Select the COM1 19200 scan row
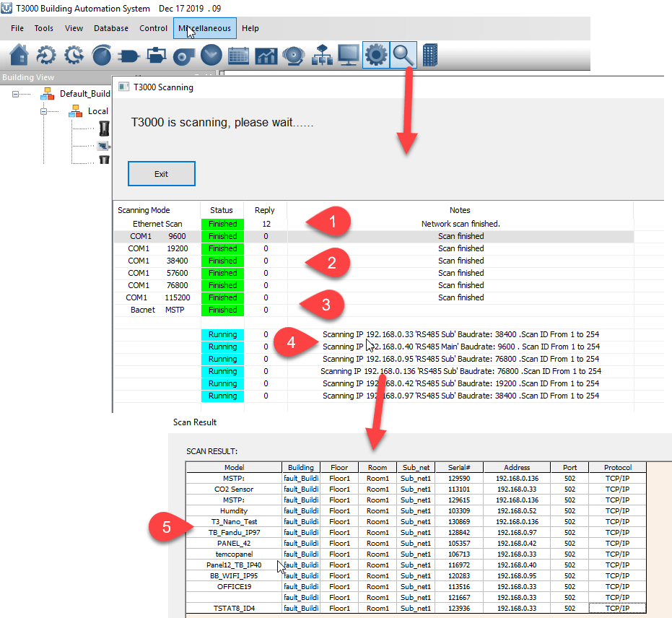The height and width of the screenshot is (618, 672). coord(374,248)
